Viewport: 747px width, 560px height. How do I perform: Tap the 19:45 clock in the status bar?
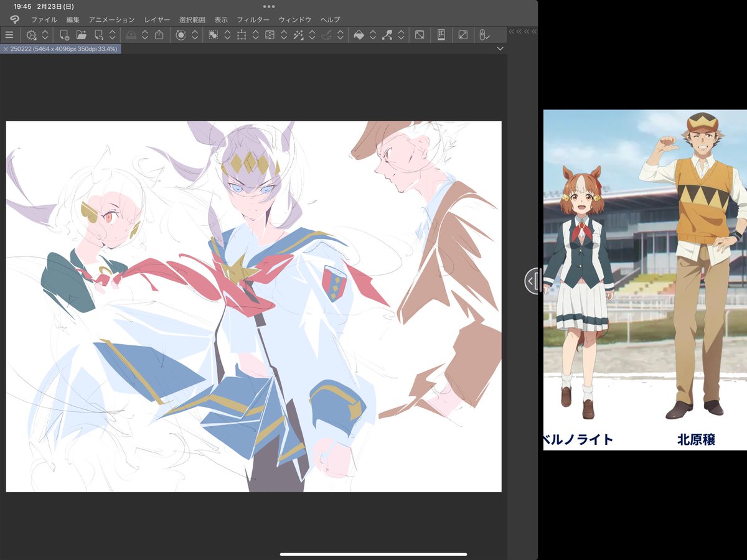(x=22, y=6)
